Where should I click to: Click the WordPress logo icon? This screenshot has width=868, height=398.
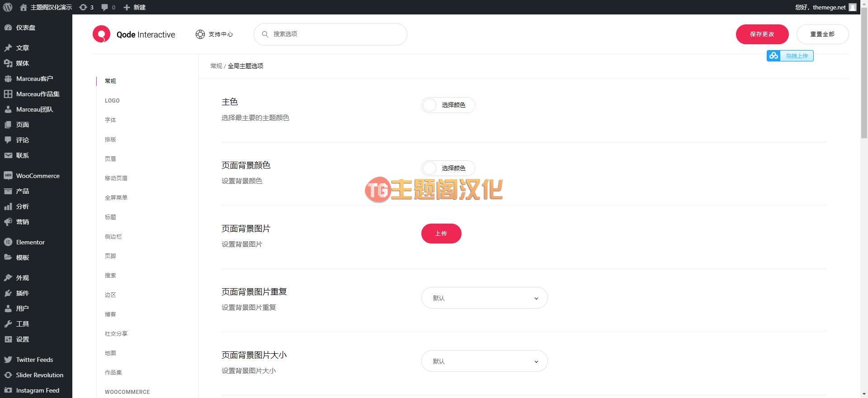8,7
